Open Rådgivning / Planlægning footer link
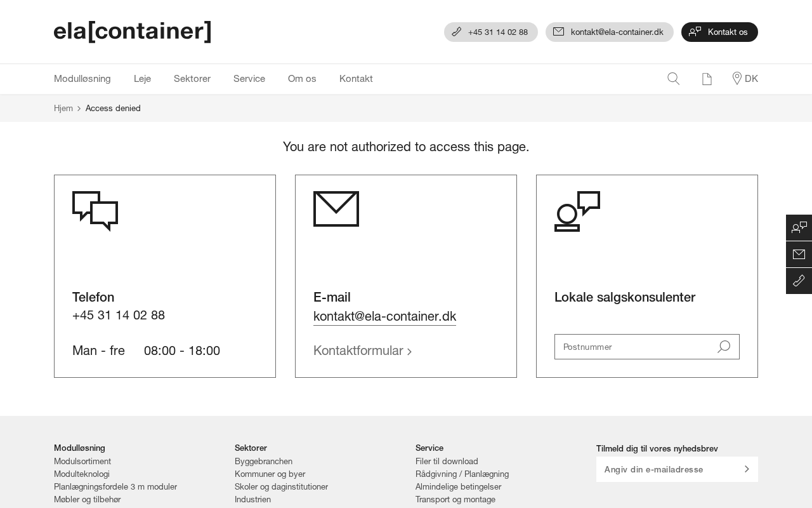This screenshot has width=812, height=508. pyautogui.click(x=462, y=474)
